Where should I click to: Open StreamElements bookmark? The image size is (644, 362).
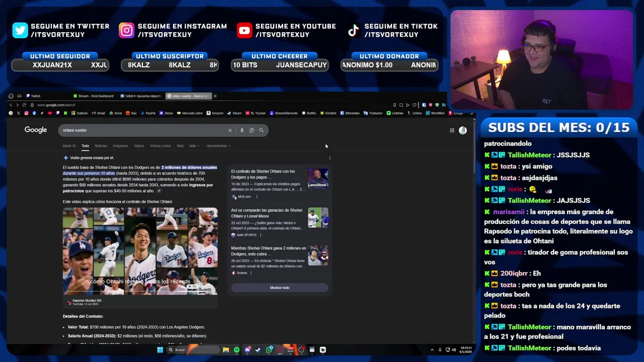tap(283, 113)
